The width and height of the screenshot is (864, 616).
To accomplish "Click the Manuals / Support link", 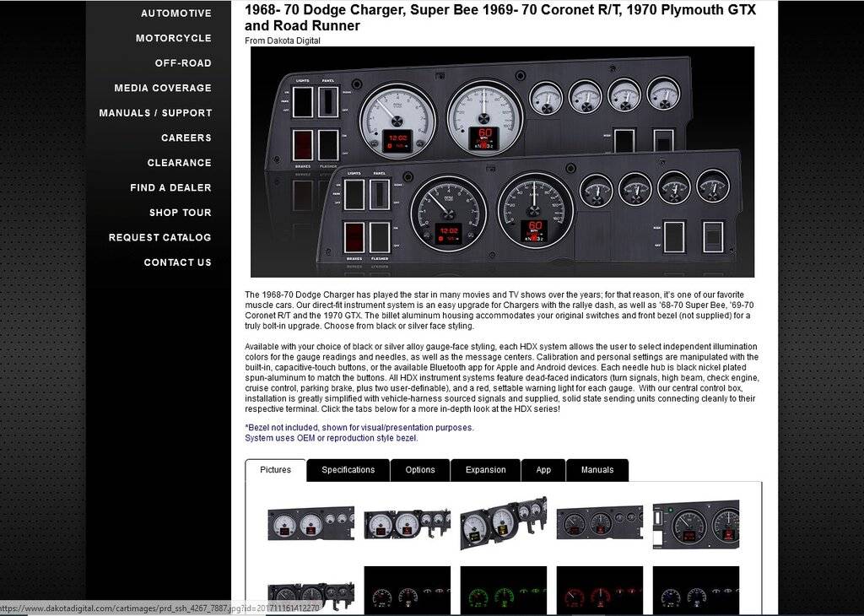I will click(x=155, y=113).
